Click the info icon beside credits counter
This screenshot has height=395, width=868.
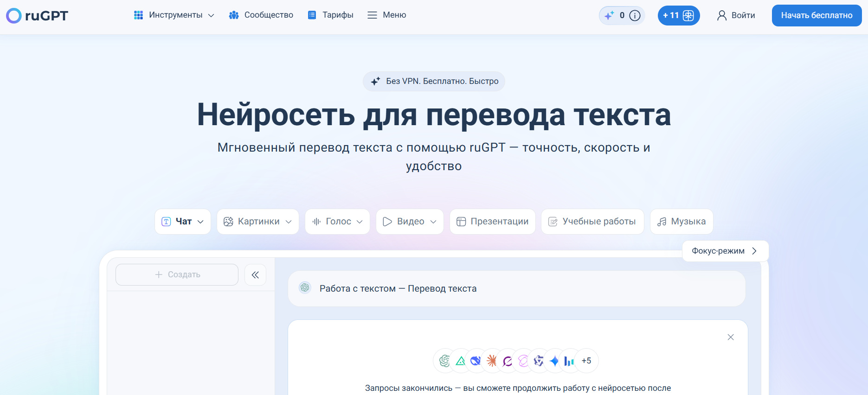635,15
